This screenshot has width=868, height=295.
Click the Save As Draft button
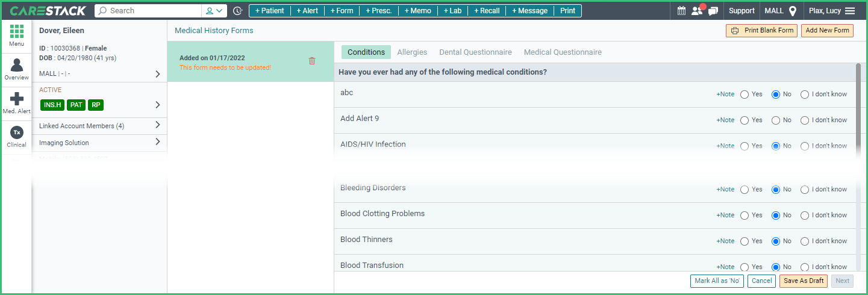(x=804, y=281)
